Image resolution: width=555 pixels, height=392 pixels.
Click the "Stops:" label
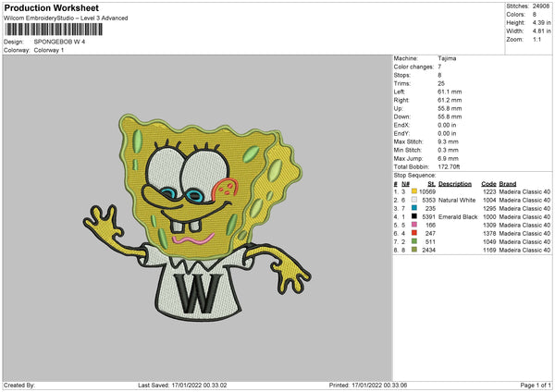tap(402, 76)
